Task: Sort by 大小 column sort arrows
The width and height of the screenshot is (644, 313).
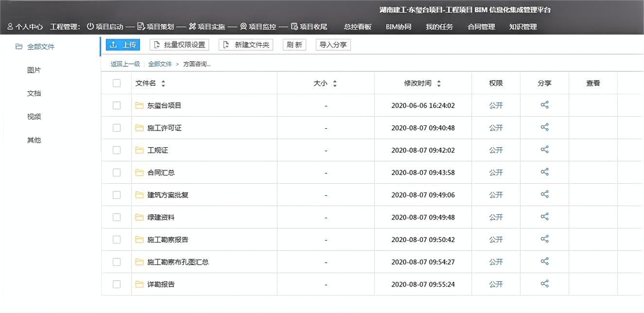Action: (x=335, y=84)
